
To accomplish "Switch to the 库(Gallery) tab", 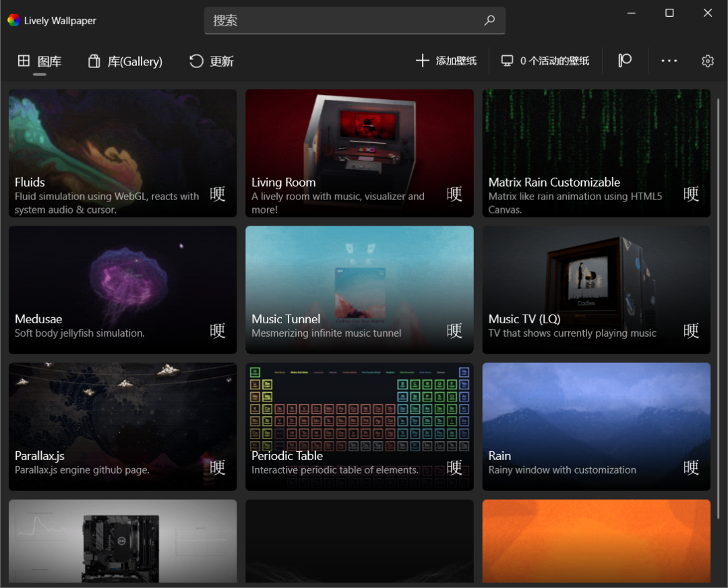I will click(125, 61).
